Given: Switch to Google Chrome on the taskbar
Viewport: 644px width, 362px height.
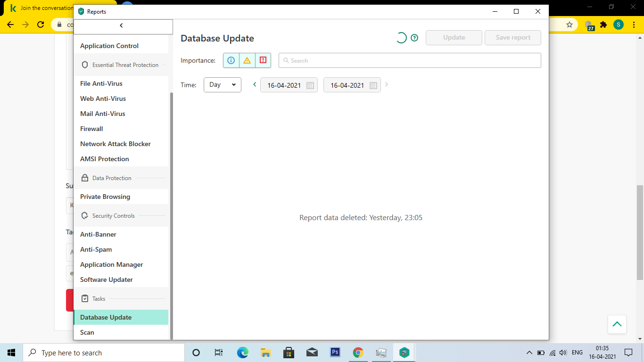Looking at the screenshot, I should coord(358,353).
